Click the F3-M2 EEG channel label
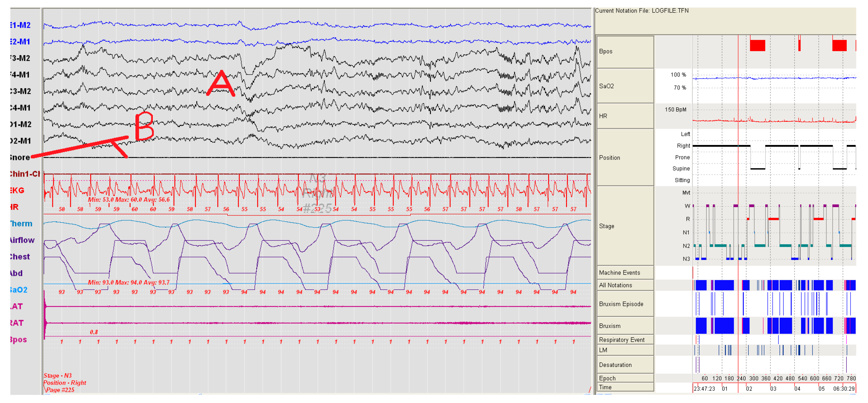This screenshot has height=403, width=868. (20, 58)
